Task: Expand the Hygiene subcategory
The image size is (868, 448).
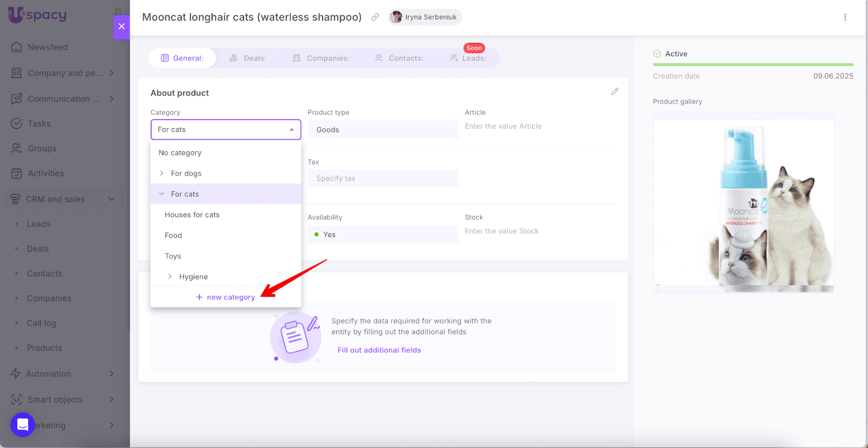Action: tap(170, 277)
